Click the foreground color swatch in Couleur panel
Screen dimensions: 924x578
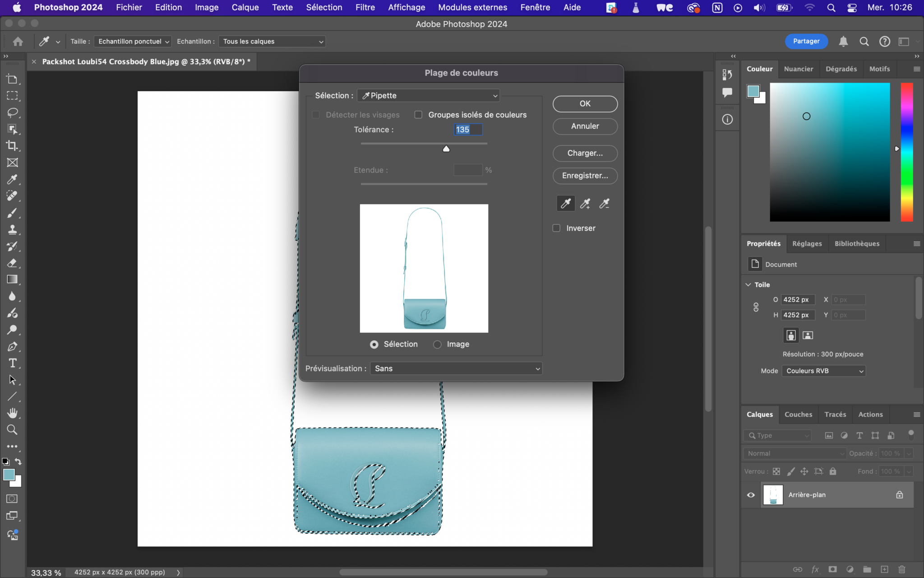click(x=753, y=91)
